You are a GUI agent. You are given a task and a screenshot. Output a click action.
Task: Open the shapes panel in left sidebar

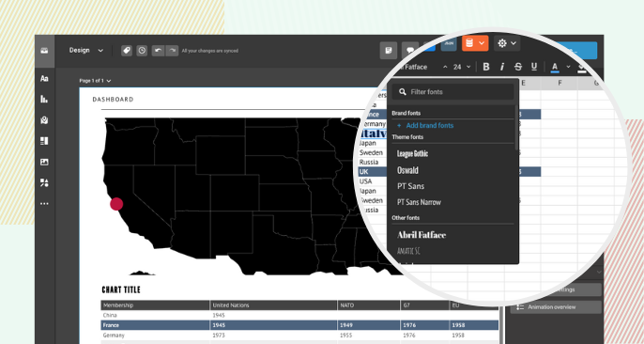44,183
